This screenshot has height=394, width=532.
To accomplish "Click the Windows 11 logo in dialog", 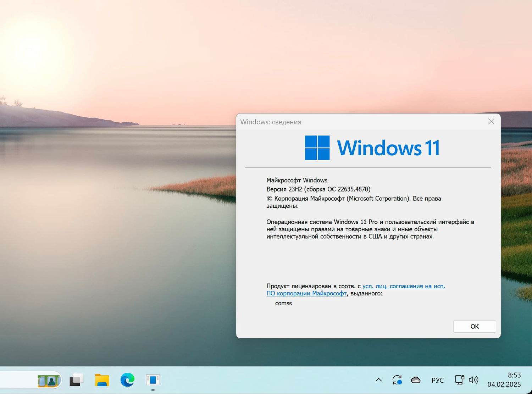I will click(372, 148).
